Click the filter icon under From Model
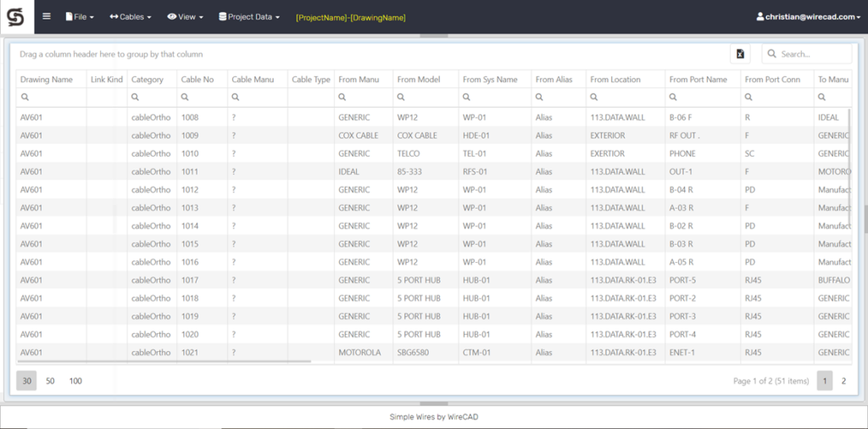The width and height of the screenshot is (868, 429). pyautogui.click(x=402, y=98)
